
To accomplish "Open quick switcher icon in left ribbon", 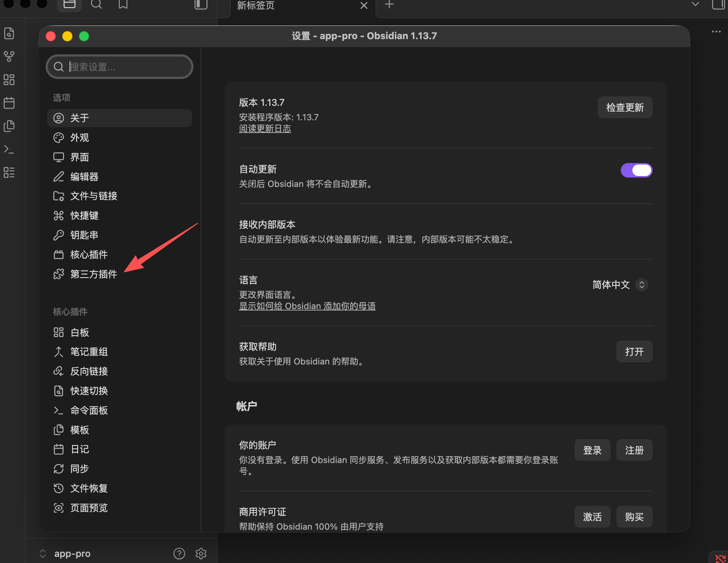I will pos(9,33).
